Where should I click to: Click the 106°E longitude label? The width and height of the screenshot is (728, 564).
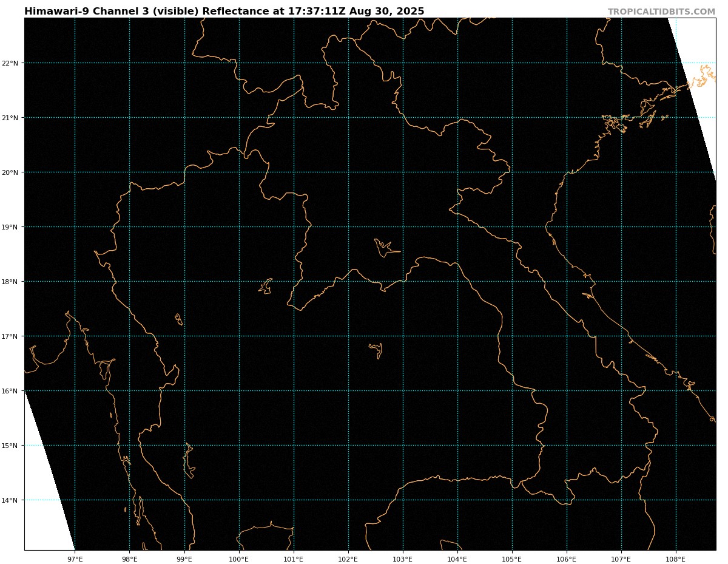tap(567, 559)
